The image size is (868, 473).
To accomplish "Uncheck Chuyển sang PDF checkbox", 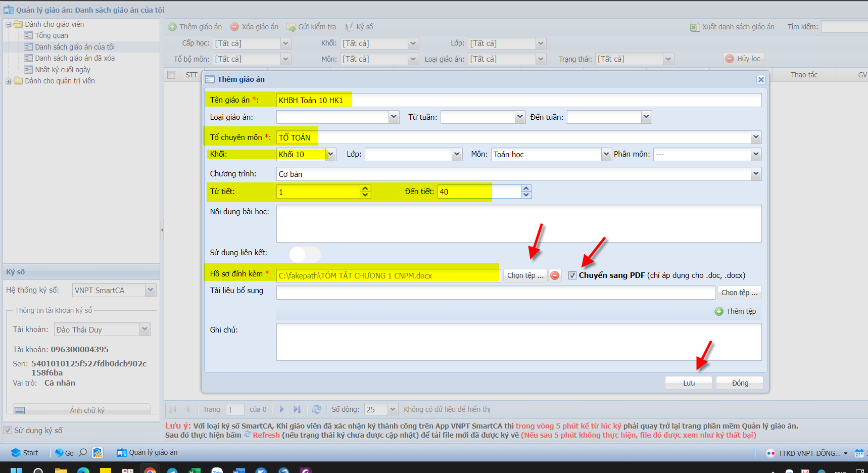I will (x=572, y=275).
